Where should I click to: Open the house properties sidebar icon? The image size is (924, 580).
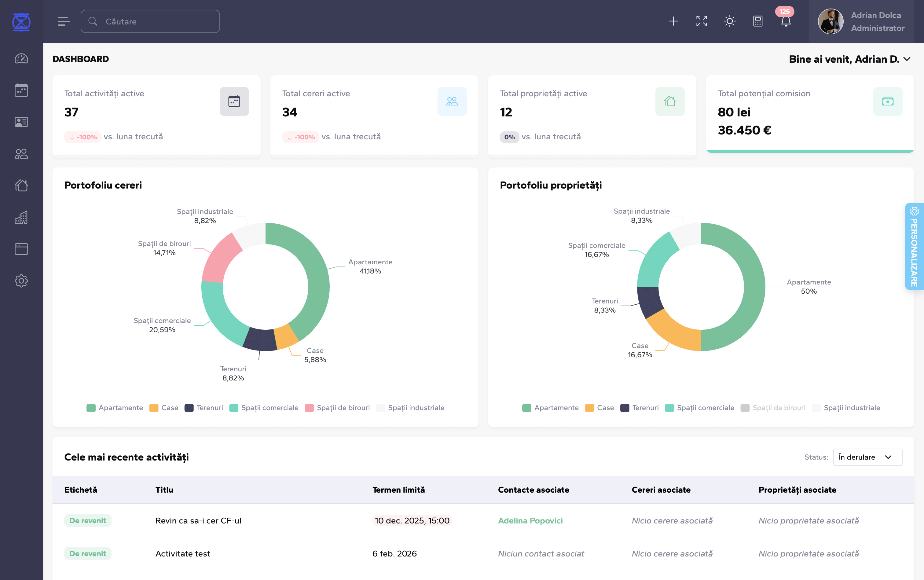click(21, 186)
